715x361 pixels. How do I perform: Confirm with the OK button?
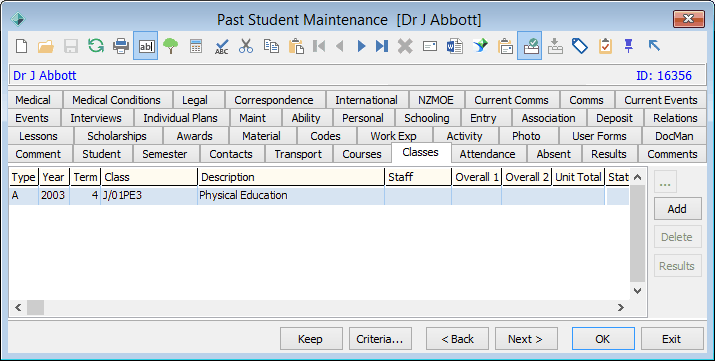[603, 339]
